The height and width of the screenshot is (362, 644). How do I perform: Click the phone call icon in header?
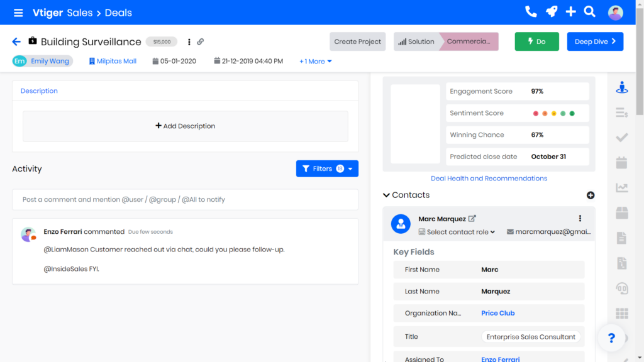tap(531, 12)
